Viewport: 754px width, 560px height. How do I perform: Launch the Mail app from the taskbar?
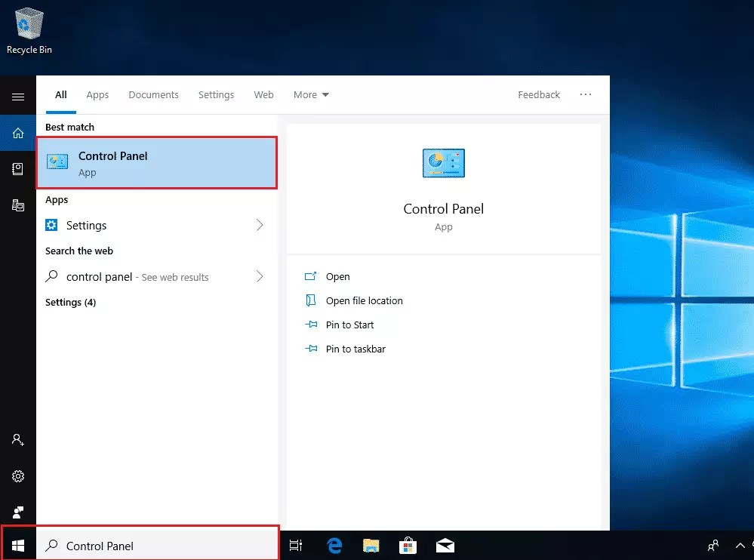tap(445, 545)
